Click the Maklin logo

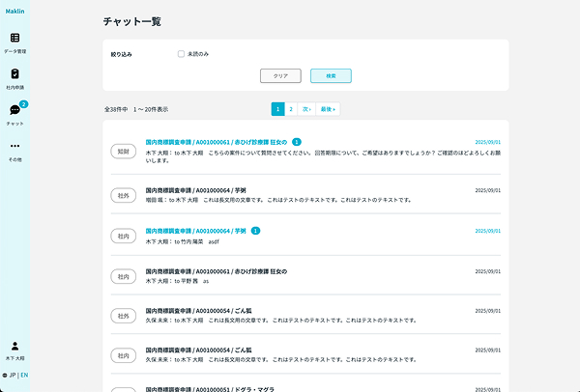(x=14, y=12)
